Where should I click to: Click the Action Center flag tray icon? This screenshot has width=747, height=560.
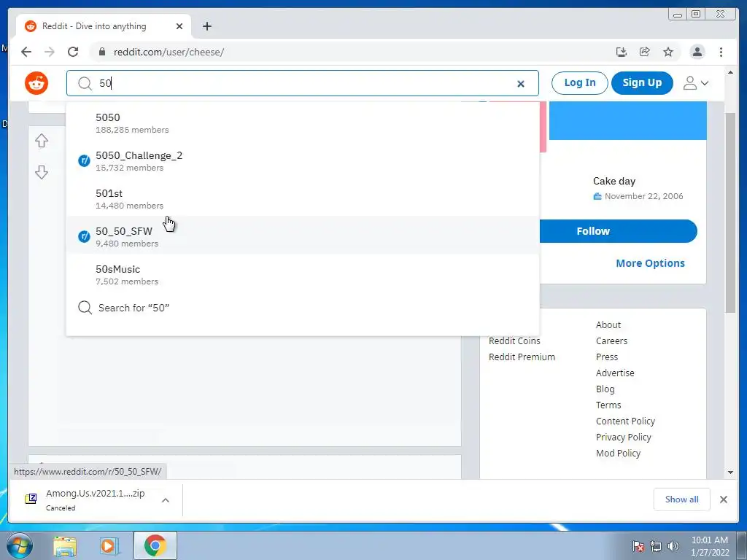(x=638, y=546)
